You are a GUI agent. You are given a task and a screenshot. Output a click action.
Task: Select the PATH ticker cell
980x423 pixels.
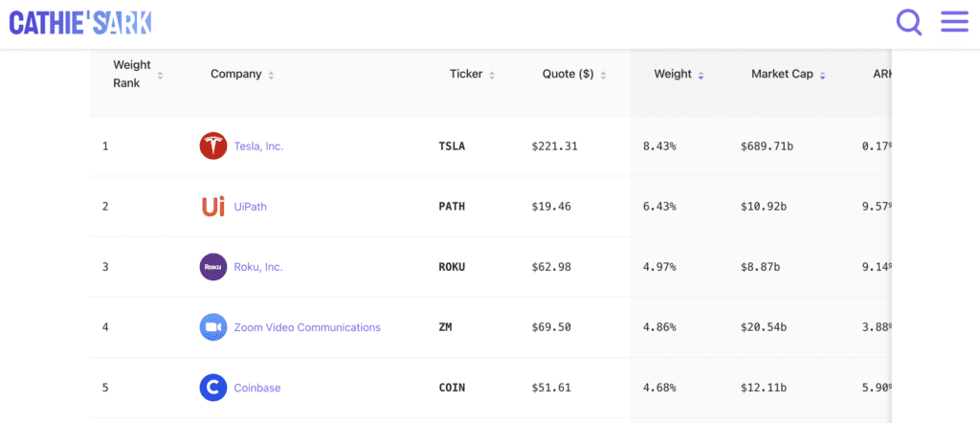point(452,206)
